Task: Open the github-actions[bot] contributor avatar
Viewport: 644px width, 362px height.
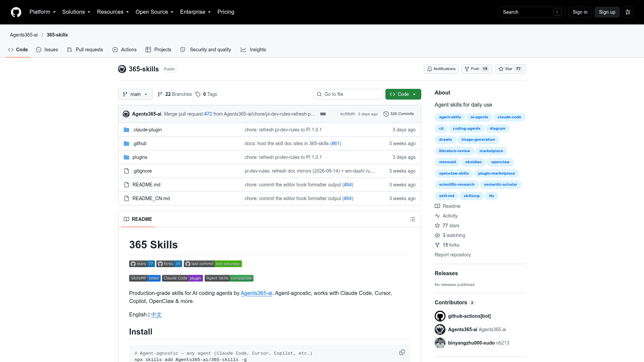Action: tap(440, 316)
